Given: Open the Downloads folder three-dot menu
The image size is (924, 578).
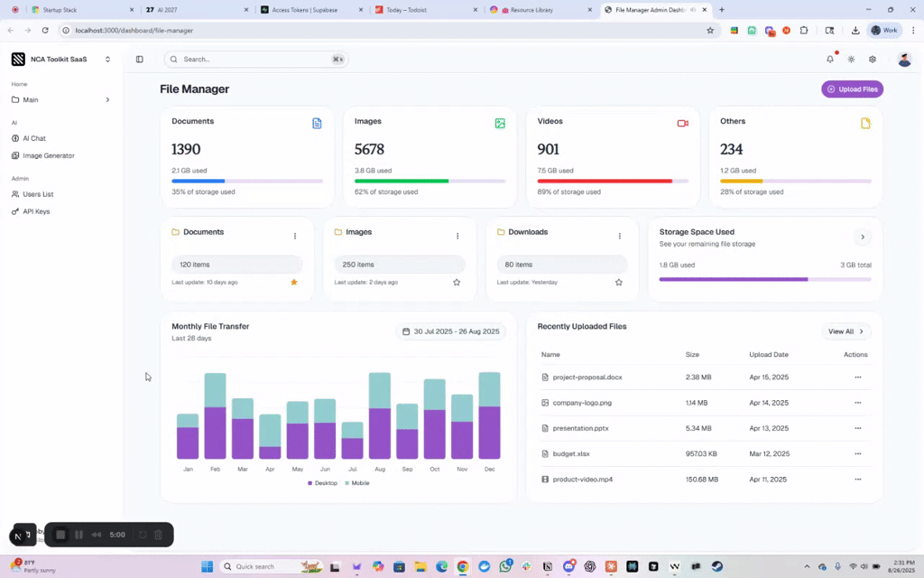Looking at the screenshot, I should (619, 236).
